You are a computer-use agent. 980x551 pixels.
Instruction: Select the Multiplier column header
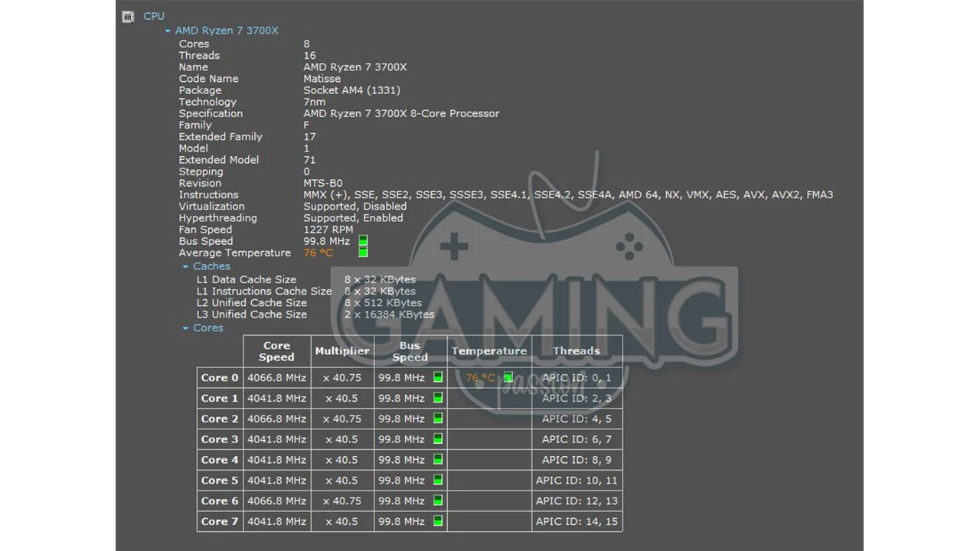point(342,351)
